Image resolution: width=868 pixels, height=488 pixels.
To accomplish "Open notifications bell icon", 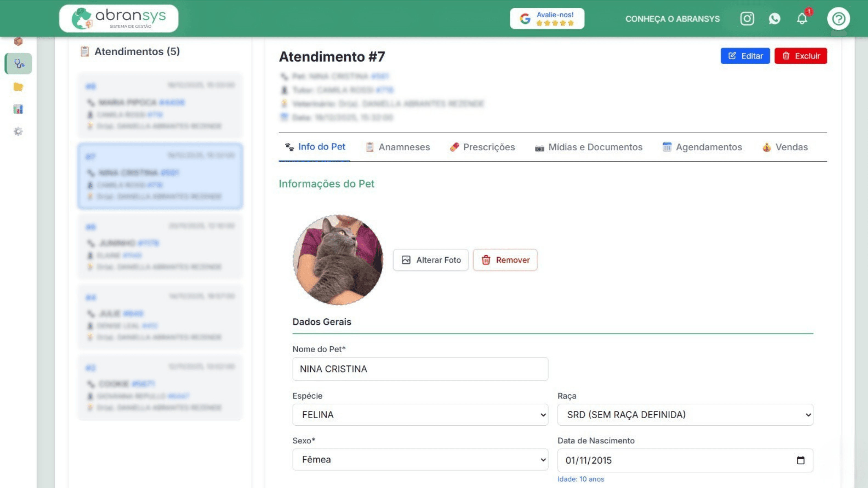I will (x=802, y=19).
